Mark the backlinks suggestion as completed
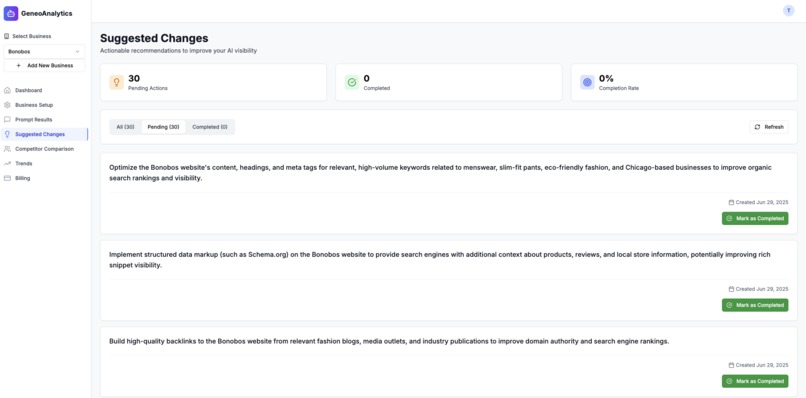 point(755,382)
